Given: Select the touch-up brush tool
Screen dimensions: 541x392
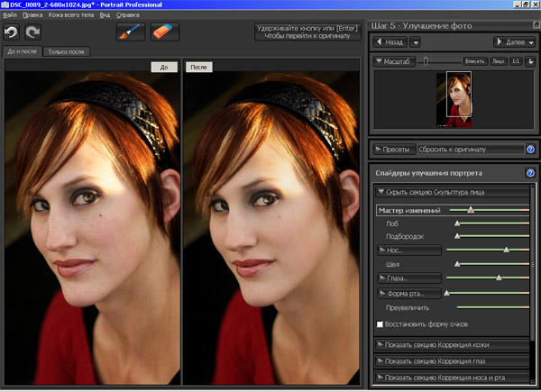Looking at the screenshot, I should click(131, 32).
